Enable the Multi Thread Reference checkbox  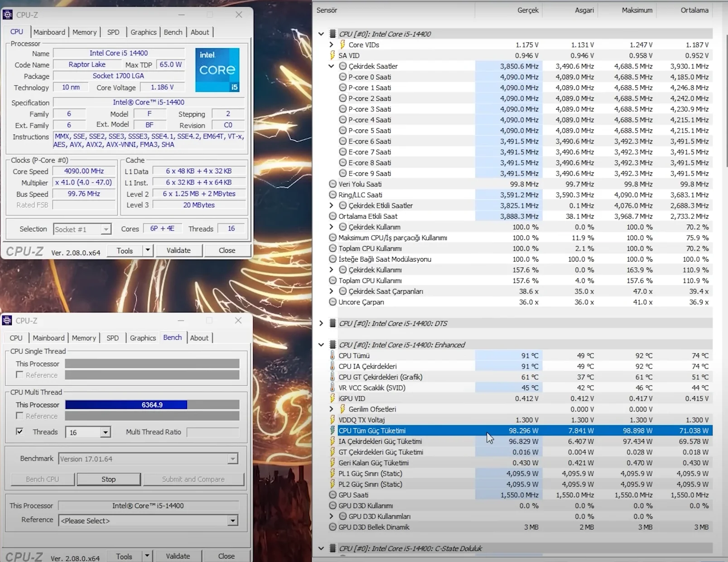point(19,416)
